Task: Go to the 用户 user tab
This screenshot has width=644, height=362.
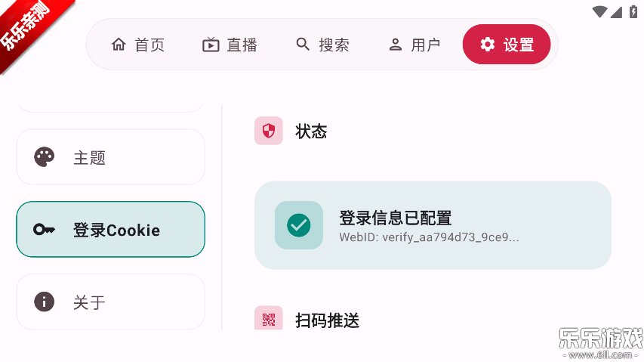Action: coord(414,45)
